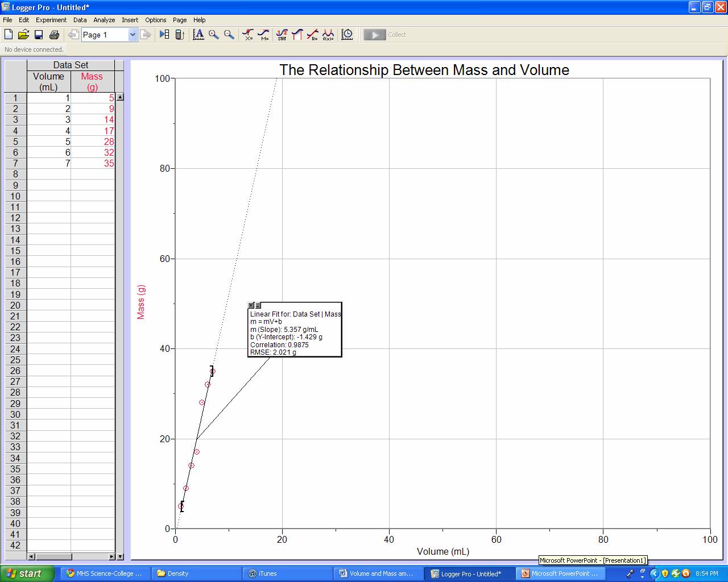
Task: Select Volume cell in row 3
Action: [49, 120]
